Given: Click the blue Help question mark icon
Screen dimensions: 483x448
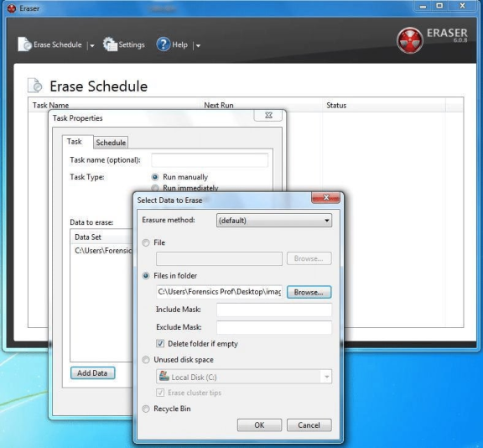Looking at the screenshot, I should pyautogui.click(x=163, y=44).
